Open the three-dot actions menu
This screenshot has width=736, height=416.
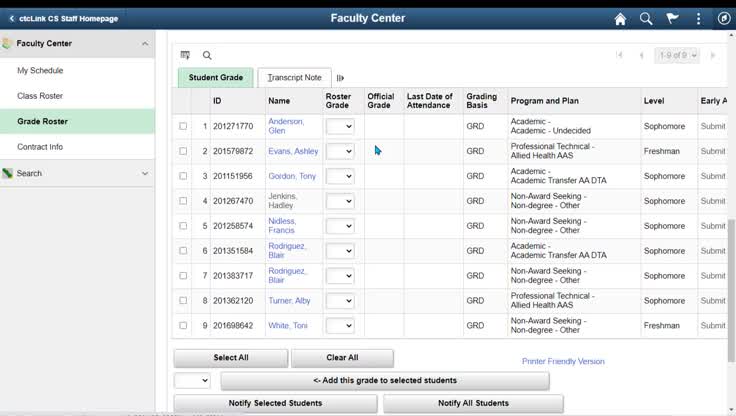[698, 18]
